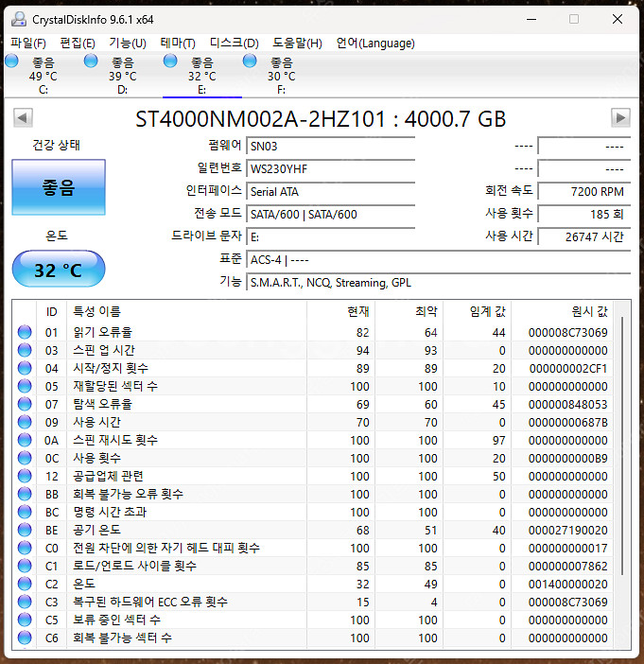Click the 현재 column header
This screenshot has width=644, height=664.
pos(340,312)
